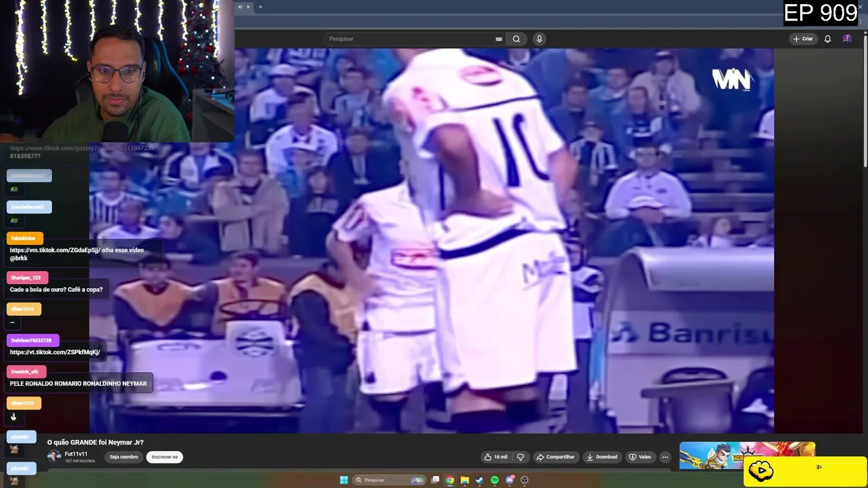This screenshot has width=868, height=488.
Task: Dislike the video
Action: [x=520, y=457]
